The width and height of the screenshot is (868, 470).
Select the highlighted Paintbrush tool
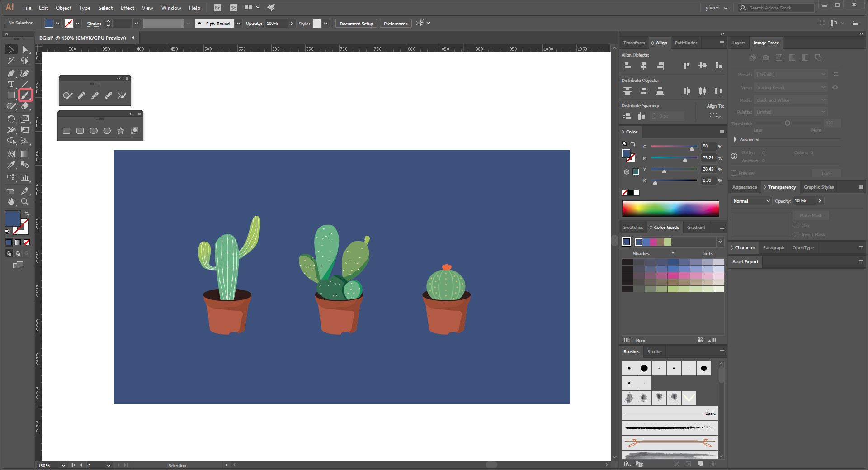tap(25, 95)
